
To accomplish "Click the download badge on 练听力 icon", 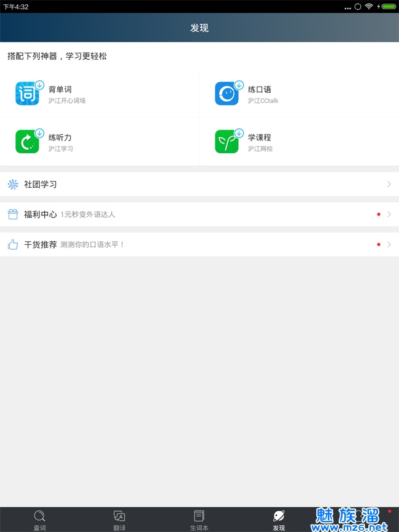I will (40, 133).
